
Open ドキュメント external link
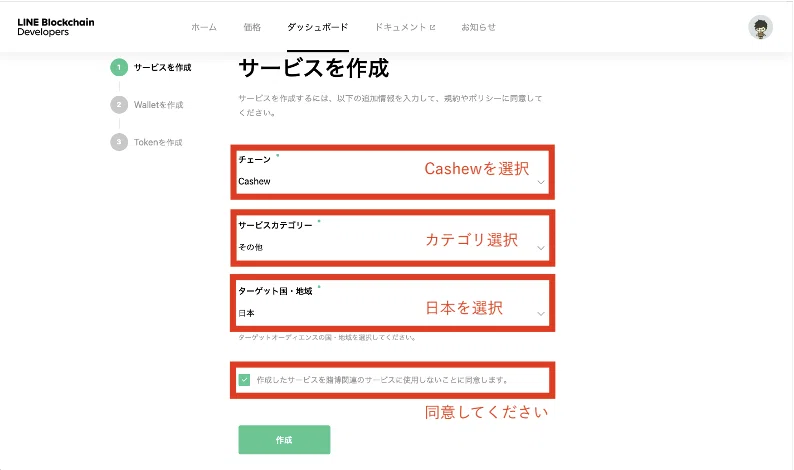tap(405, 27)
